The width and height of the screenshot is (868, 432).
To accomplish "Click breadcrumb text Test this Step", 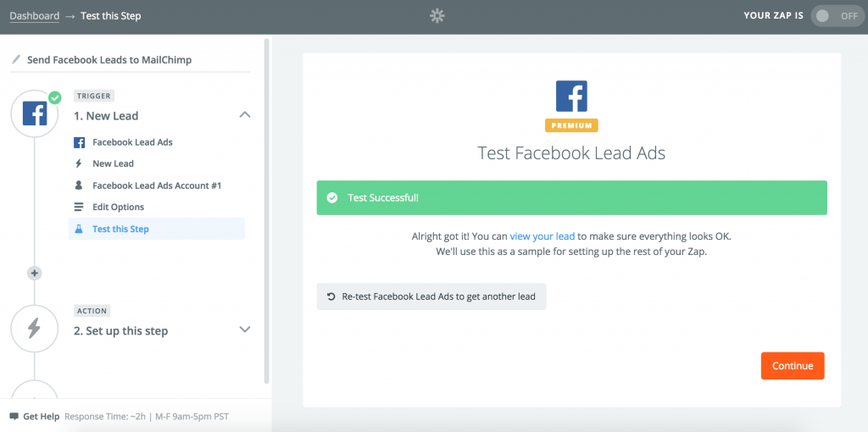I will coord(111,16).
